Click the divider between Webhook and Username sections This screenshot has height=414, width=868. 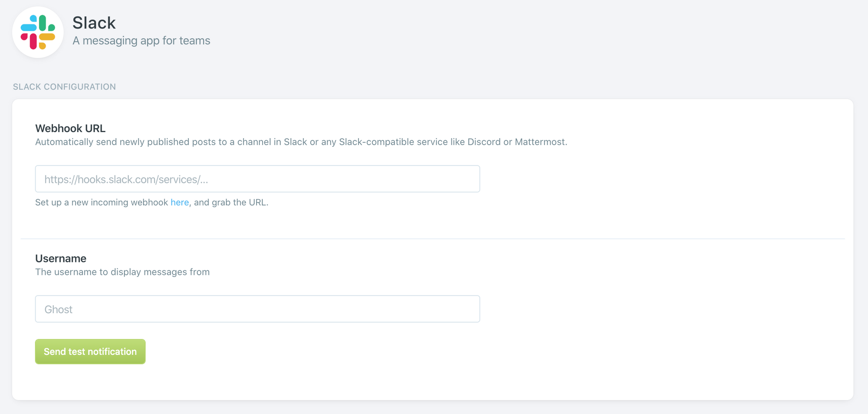[433, 238]
